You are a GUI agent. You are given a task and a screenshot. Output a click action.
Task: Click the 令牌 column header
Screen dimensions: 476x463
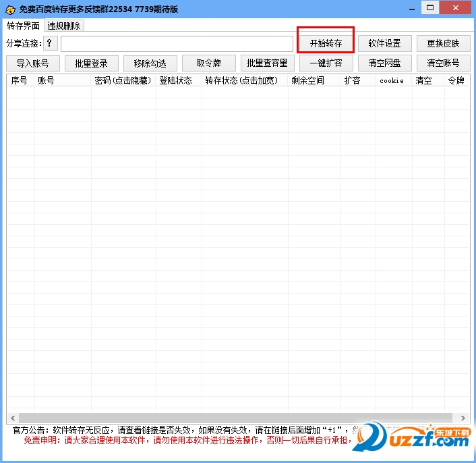pos(456,80)
